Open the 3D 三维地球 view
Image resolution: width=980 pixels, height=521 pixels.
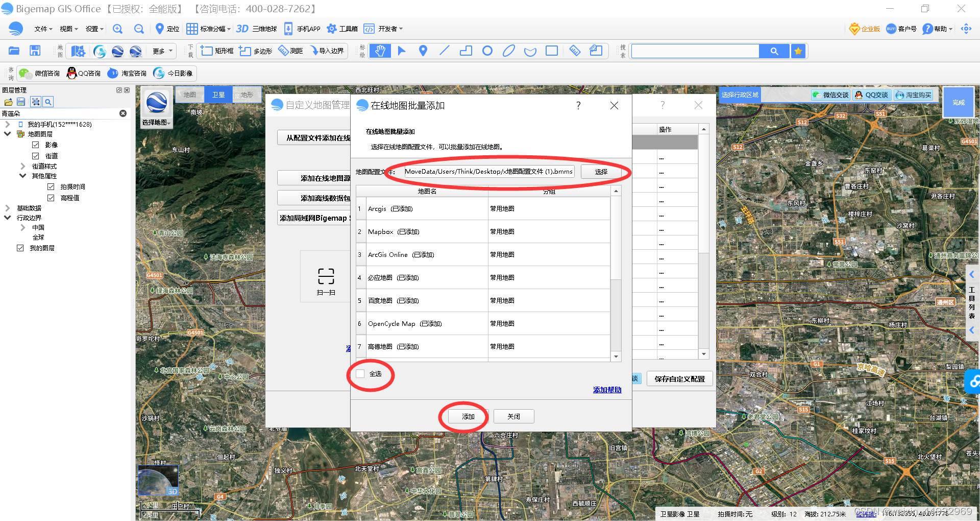256,29
